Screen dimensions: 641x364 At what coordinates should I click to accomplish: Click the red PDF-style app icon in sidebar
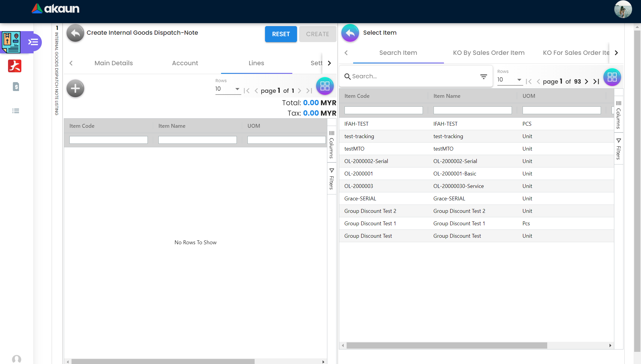pos(15,66)
